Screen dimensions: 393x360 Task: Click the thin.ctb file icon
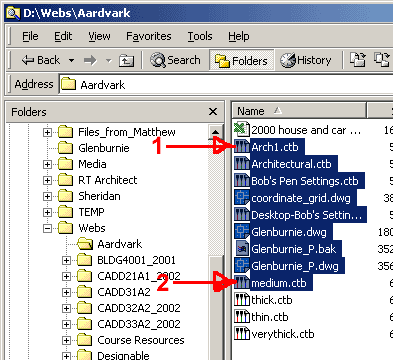pos(242,317)
